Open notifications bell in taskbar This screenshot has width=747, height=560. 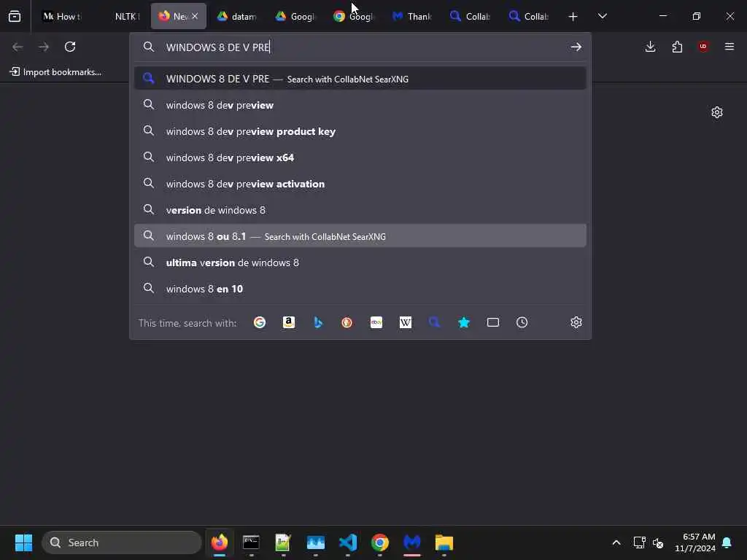coord(727,542)
